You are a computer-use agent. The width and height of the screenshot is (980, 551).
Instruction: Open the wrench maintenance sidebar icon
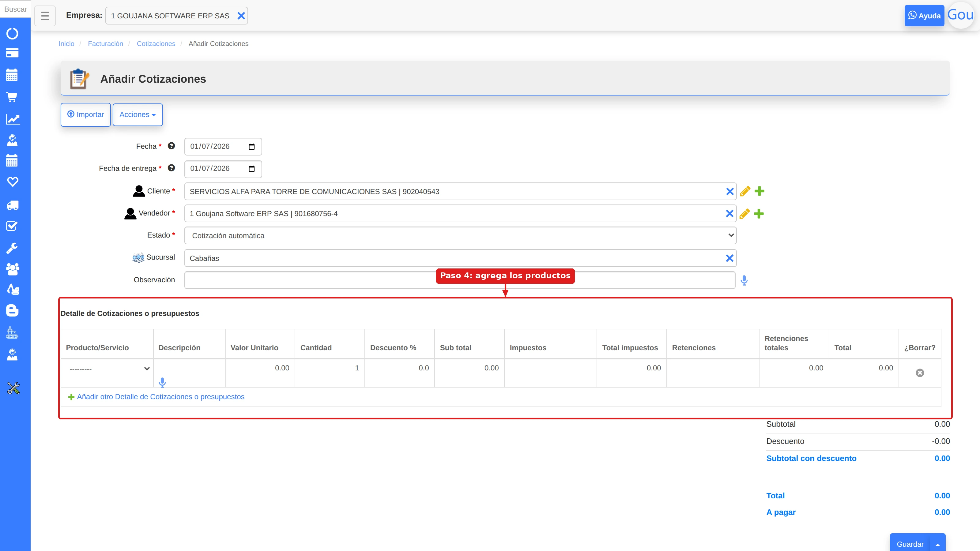coord(12,248)
